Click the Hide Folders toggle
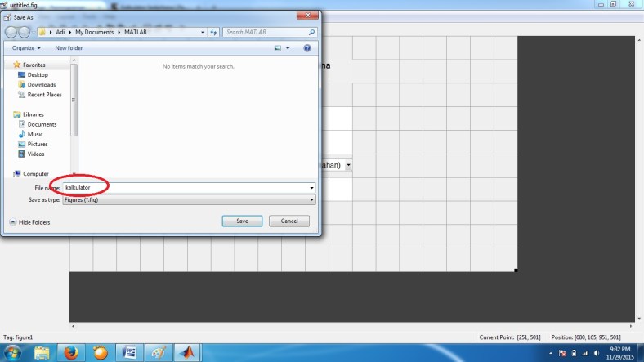Image resolution: width=644 pixels, height=362 pixels. [x=30, y=222]
